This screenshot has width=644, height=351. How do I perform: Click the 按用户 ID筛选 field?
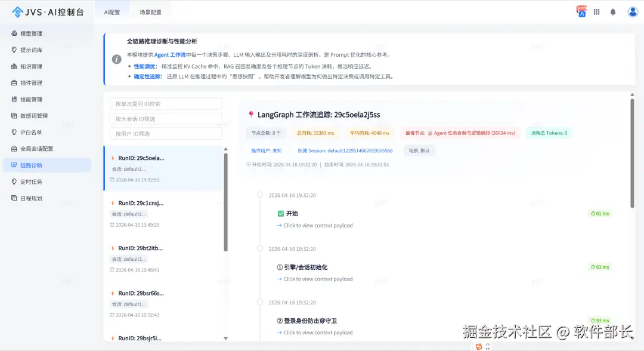(166, 134)
